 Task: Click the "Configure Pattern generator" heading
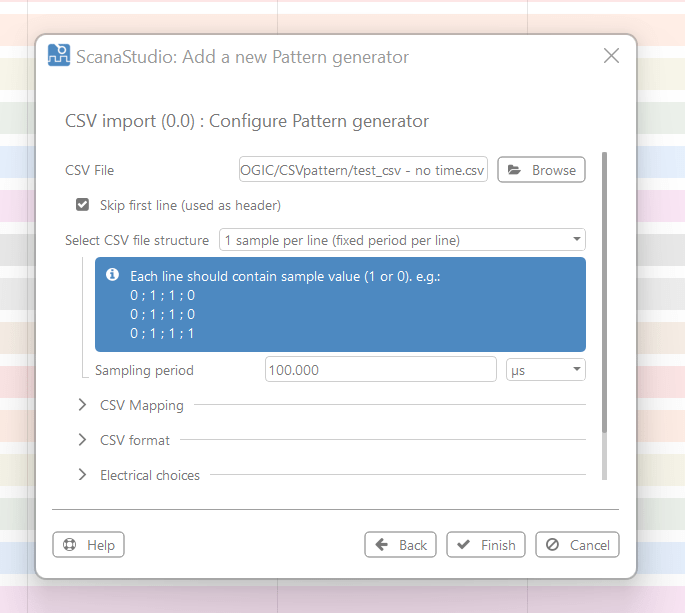tap(247, 121)
